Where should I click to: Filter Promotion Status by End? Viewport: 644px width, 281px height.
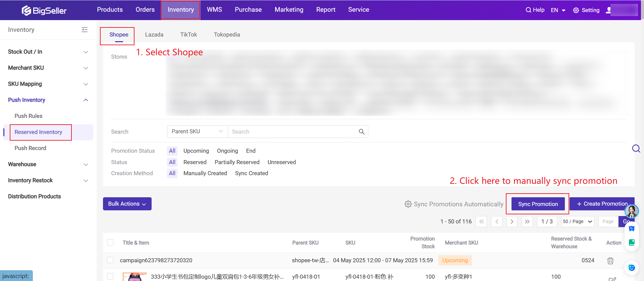click(x=251, y=151)
